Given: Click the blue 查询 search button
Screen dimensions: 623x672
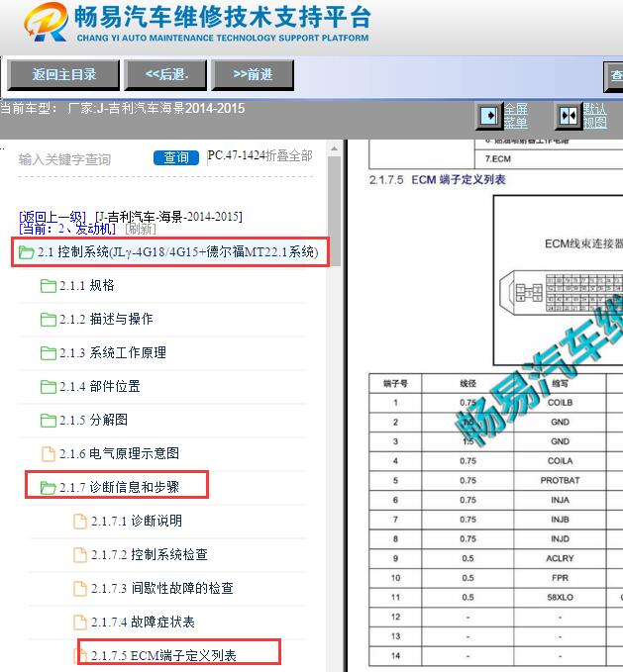Looking at the screenshot, I should click(x=176, y=157).
